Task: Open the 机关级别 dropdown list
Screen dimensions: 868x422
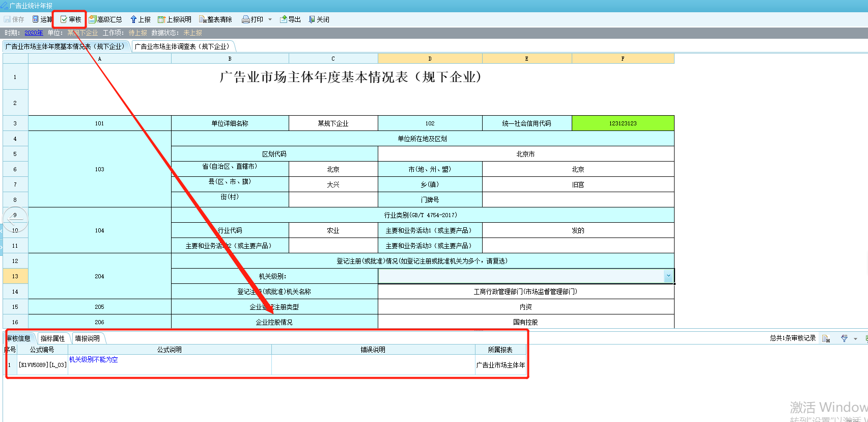Action: tap(668, 276)
